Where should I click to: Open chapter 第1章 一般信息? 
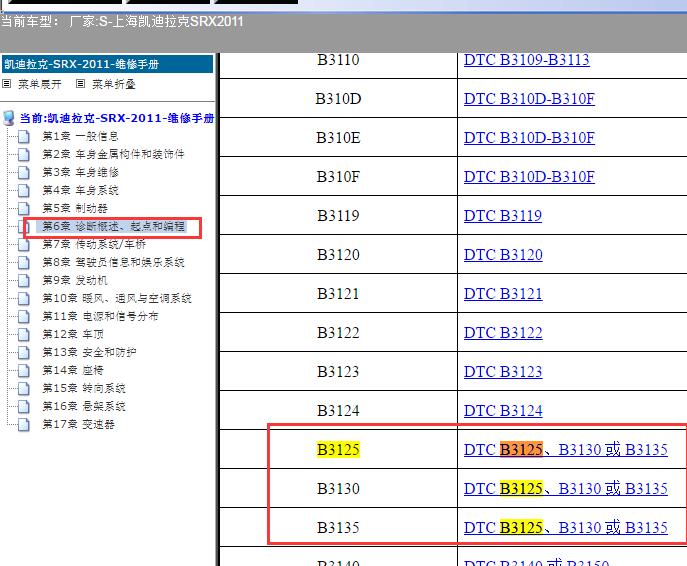tap(80, 136)
